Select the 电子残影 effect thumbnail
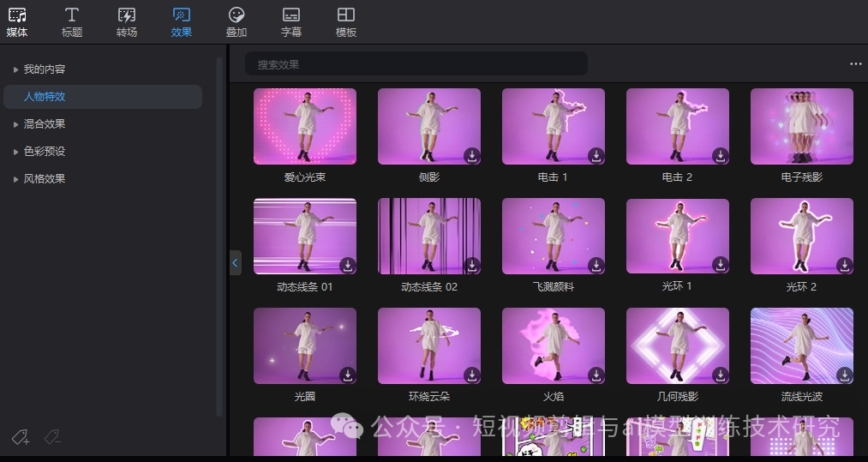 (801, 126)
